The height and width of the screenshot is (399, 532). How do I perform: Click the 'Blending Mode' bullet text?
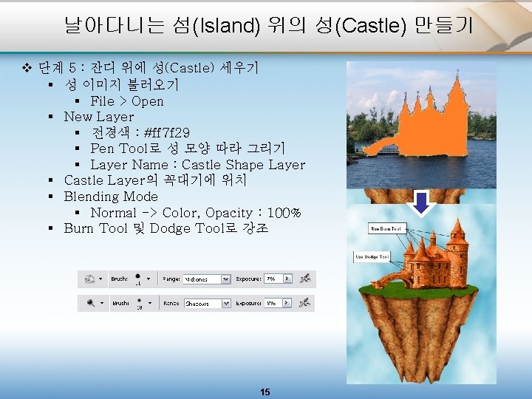click(x=111, y=197)
